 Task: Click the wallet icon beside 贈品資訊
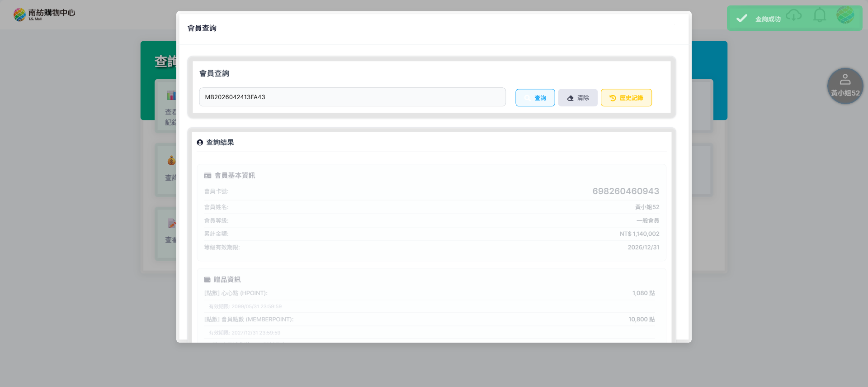click(x=207, y=280)
